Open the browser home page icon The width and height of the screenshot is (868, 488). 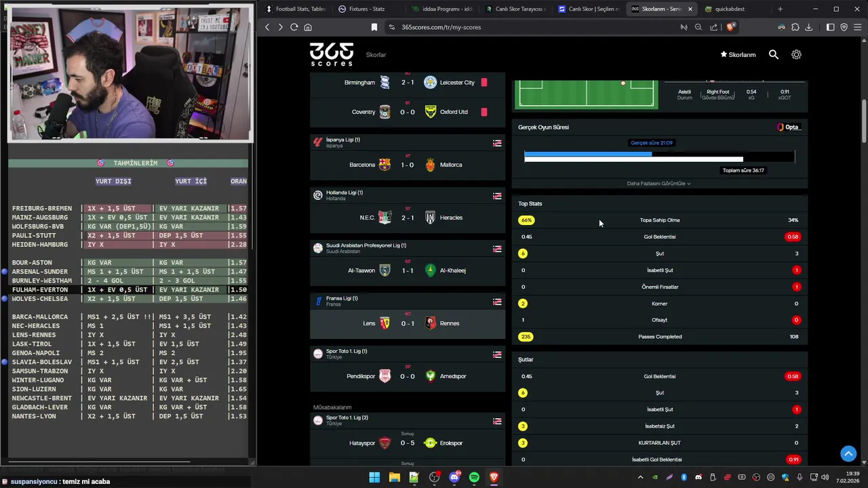308,27
